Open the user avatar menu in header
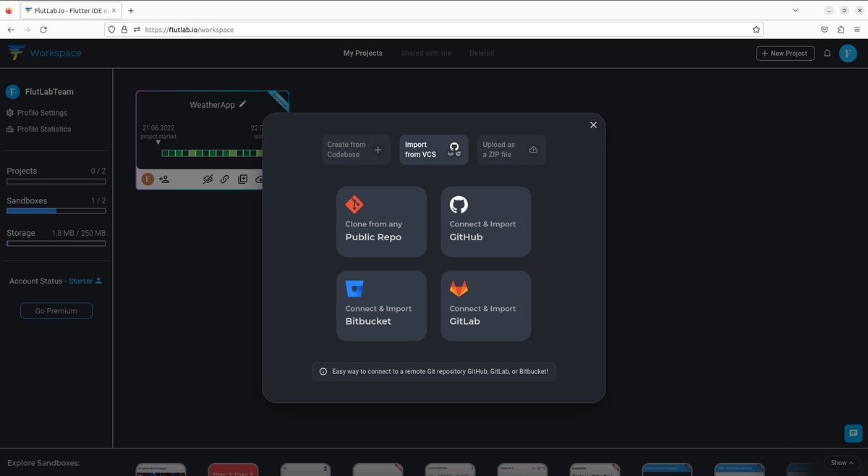This screenshot has height=476, width=868. click(x=848, y=53)
